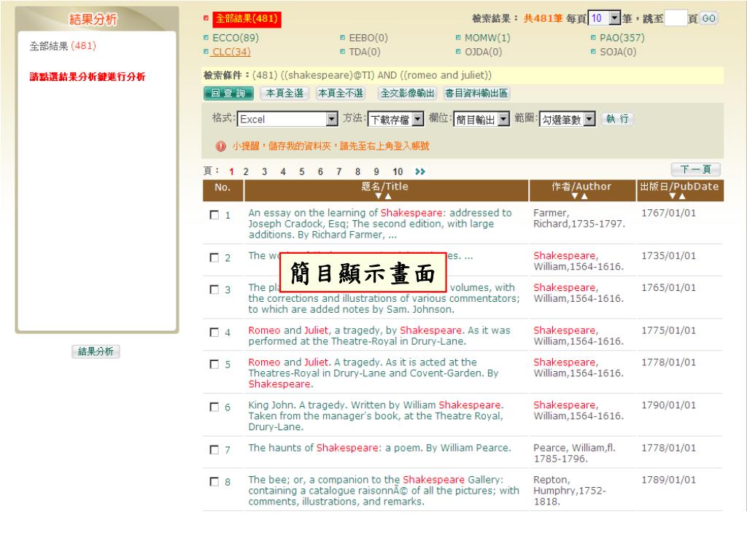This screenshot has height=560, width=747.
Task: Open 'An essay on the learning' title
Action: 379,224
